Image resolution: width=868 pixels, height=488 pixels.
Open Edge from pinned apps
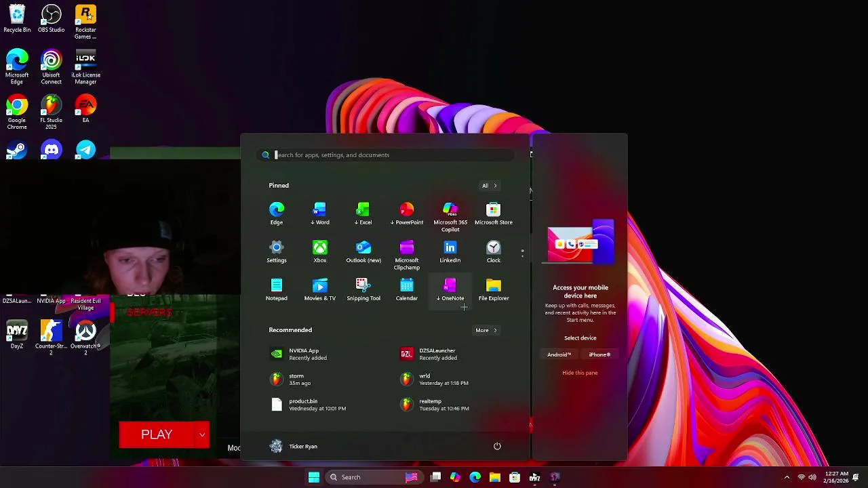coord(277,214)
